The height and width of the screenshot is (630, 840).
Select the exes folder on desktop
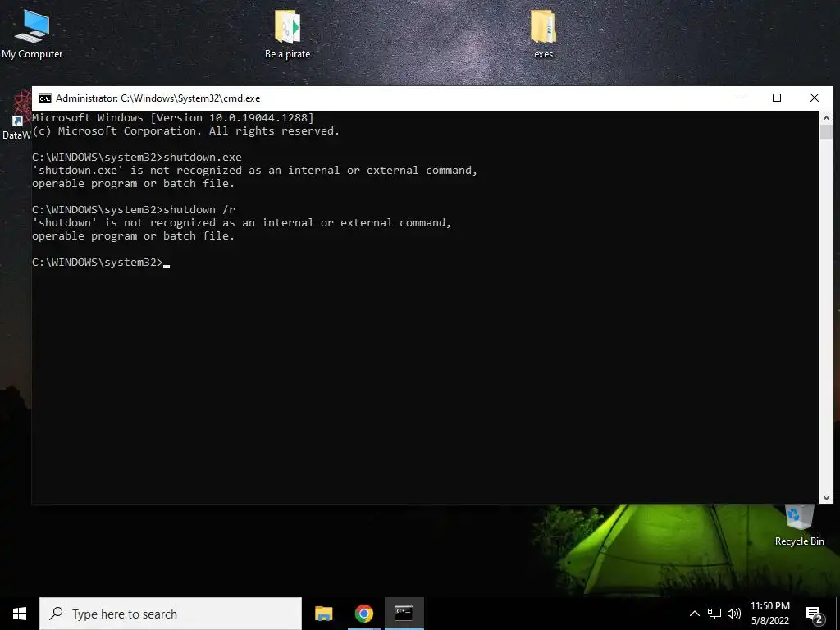coord(543,34)
